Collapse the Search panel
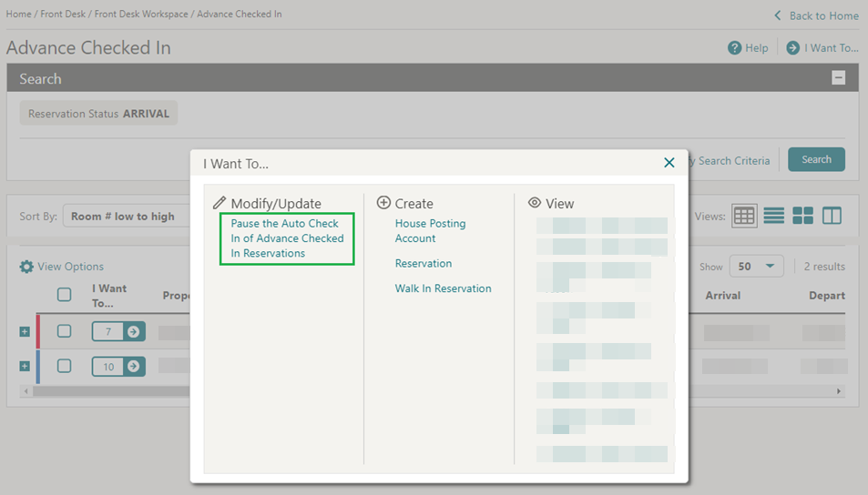Screen dimensions: 868x495 click(838, 78)
